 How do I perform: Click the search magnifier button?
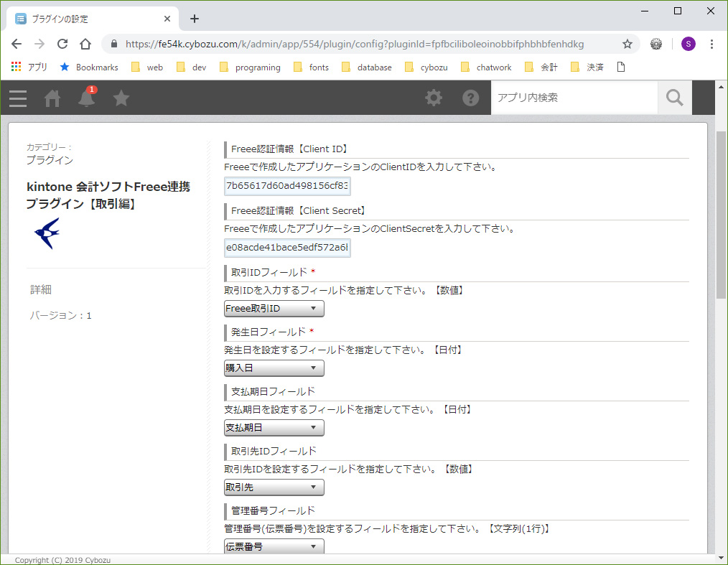click(x=675, y=98)
